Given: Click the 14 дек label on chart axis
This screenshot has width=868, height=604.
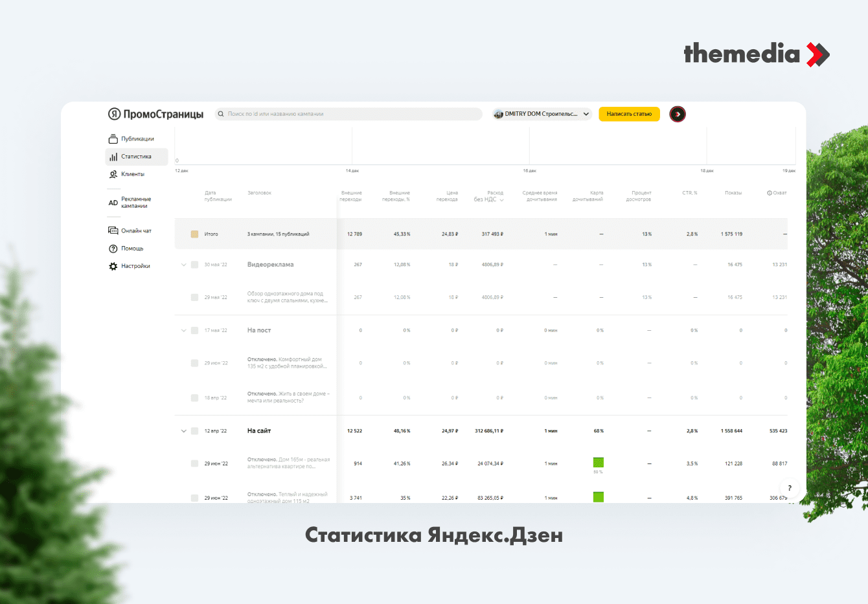Looking at the screenshot, I should tap(352, 171).
